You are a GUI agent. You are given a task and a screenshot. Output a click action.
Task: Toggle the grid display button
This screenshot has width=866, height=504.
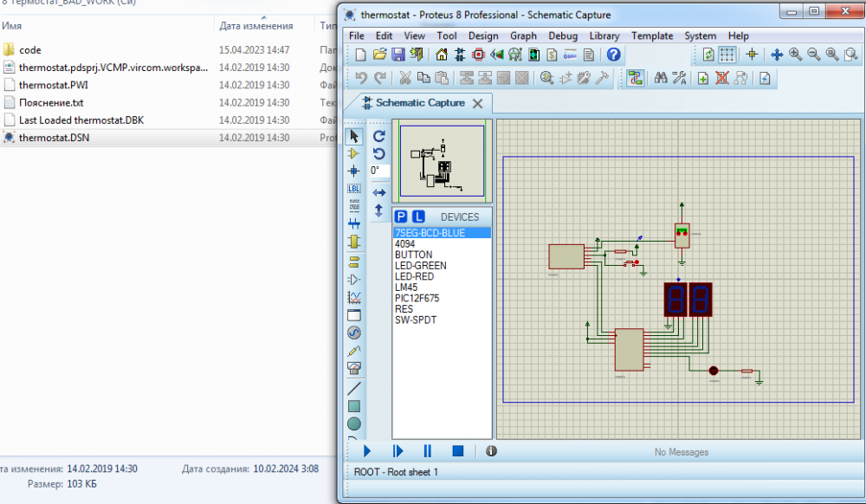(727, 55)
